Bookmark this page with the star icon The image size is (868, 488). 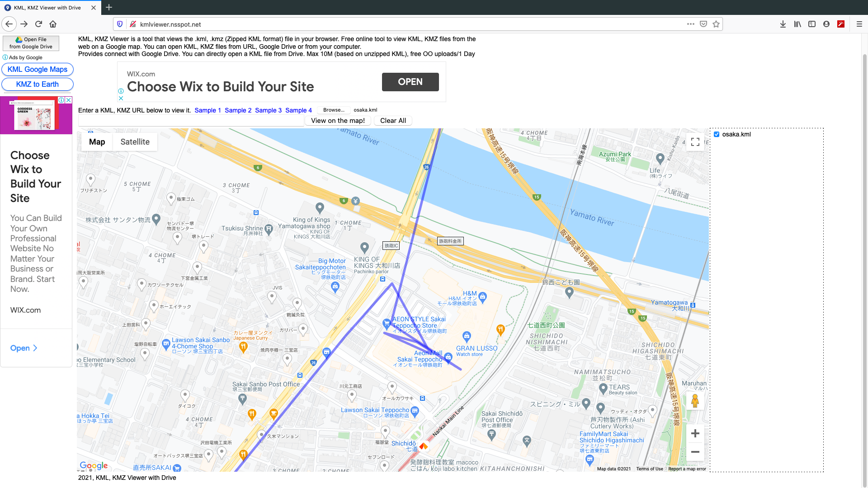(x=716, y=24)
